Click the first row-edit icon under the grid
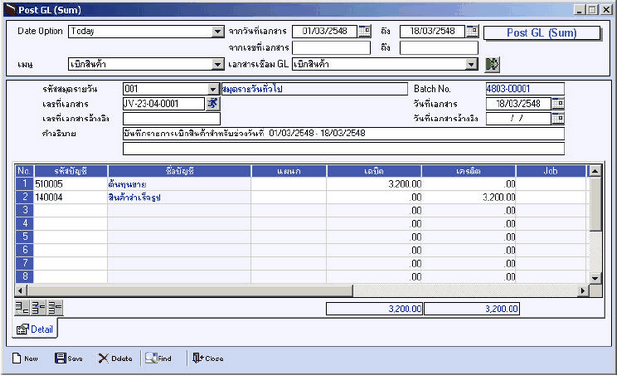The image size is (622, 376). tap(22, 308)
